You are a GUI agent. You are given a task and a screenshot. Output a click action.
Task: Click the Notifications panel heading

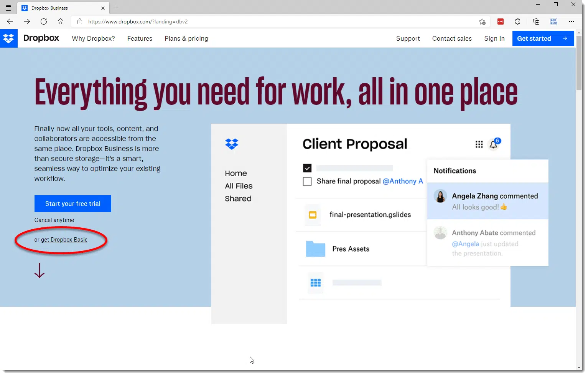pyautogui.click(x=455, y=171)
